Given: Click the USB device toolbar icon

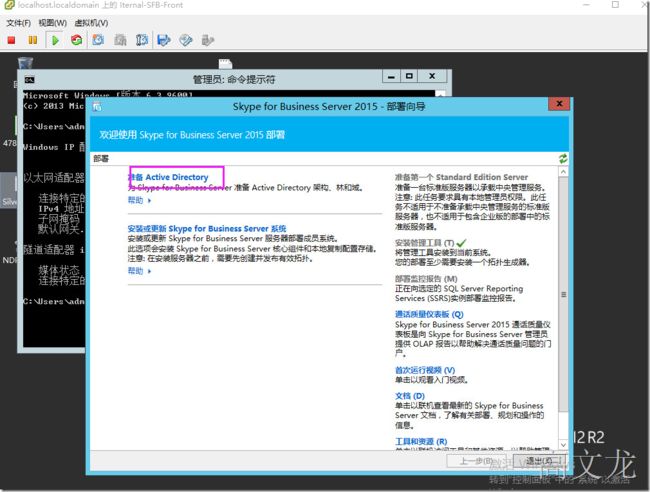Looking at the screenshot, I should click(x=207, y=40).
